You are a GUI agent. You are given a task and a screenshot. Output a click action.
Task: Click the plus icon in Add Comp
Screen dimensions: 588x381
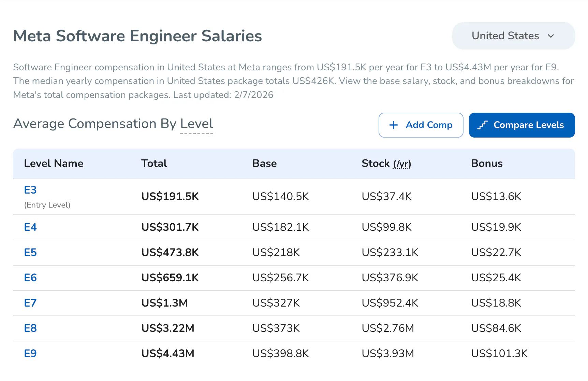394,125
